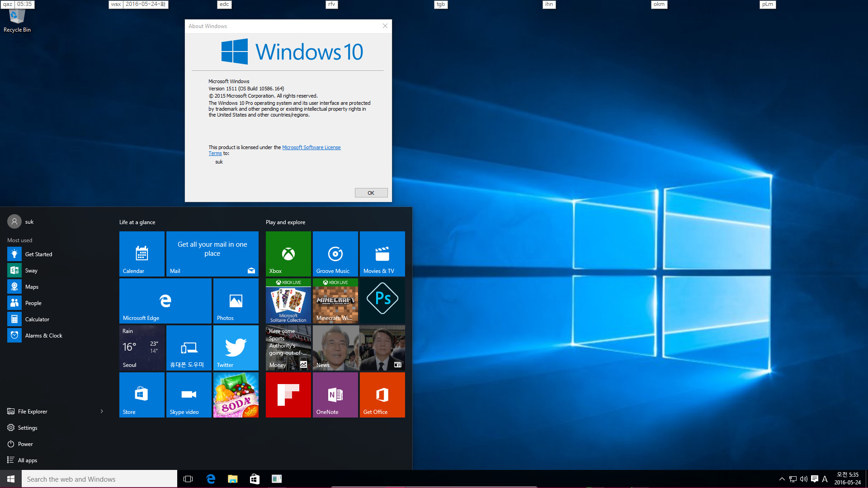
Task: Open the Store tile in Start menu
Action: (142, 395)
